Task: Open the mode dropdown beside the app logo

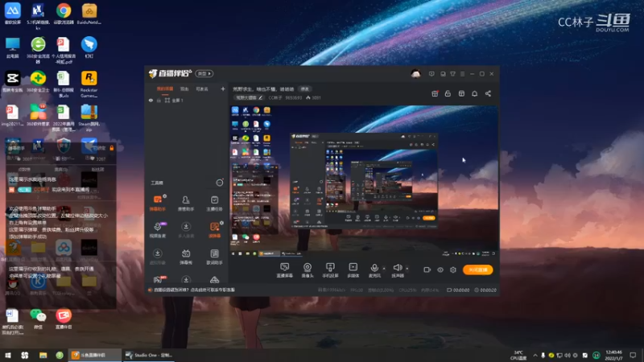Action: (x=204, y=74)
